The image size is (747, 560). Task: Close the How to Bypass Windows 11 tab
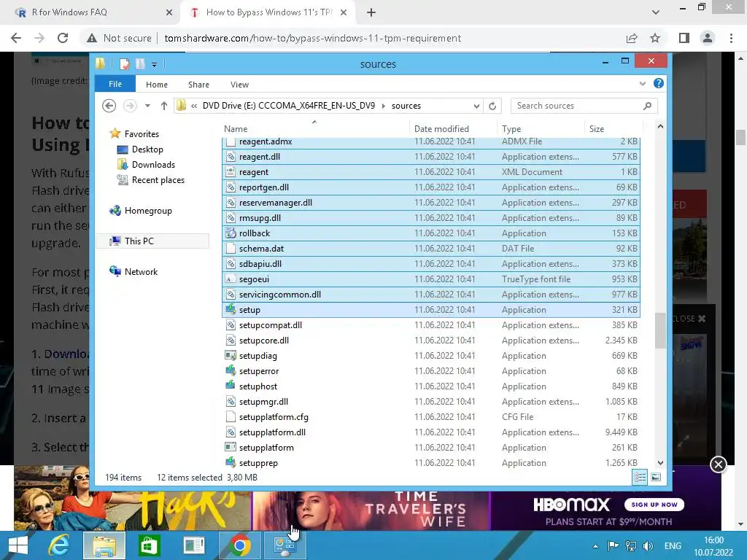[x=344, y=12]
